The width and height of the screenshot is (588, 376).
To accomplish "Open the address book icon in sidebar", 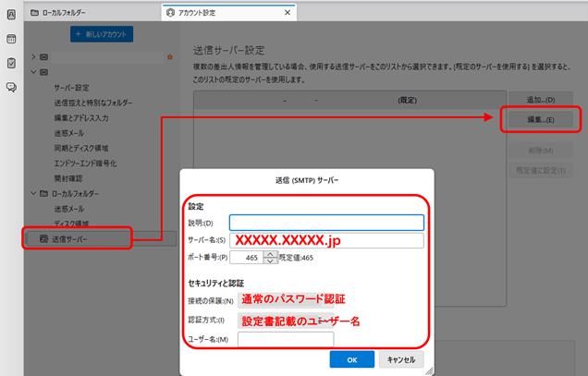I will tap(11, 16).
